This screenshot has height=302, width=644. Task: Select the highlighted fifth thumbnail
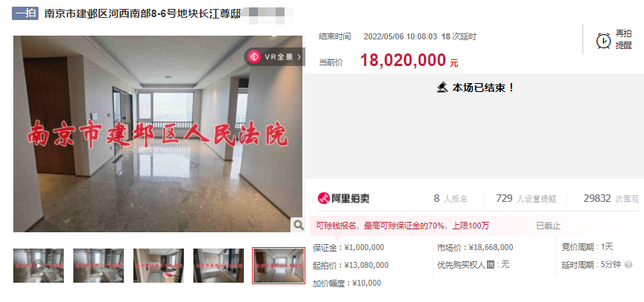(279, 266)
